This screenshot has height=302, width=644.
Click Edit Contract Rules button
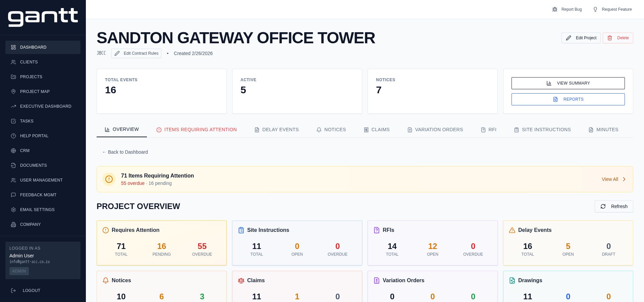pos(136,53)
